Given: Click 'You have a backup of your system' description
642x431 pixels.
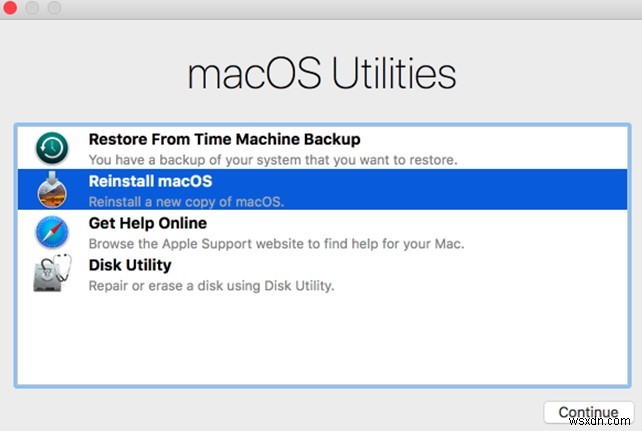Looking at the screenshot, I should [273, 160].
